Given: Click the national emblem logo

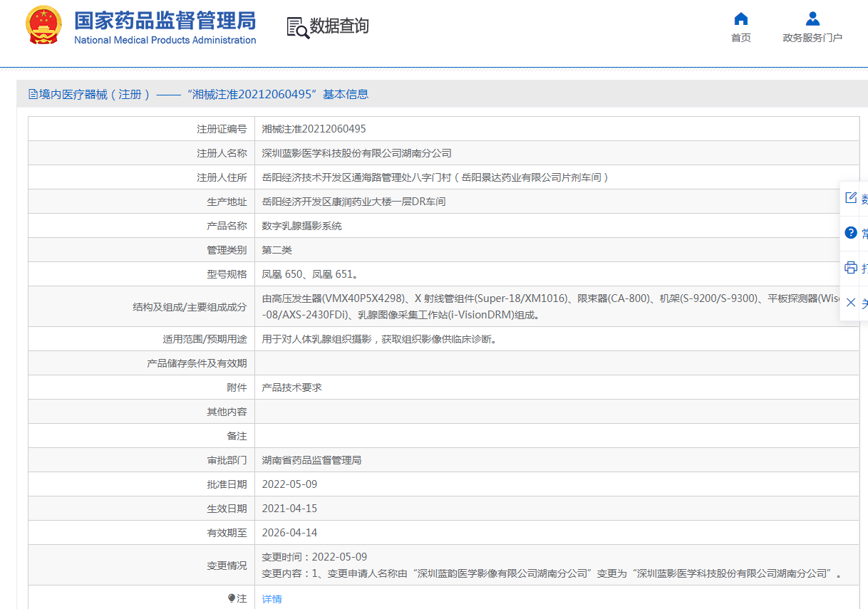Looking at the screenshot, I should (x=43, y=25).
